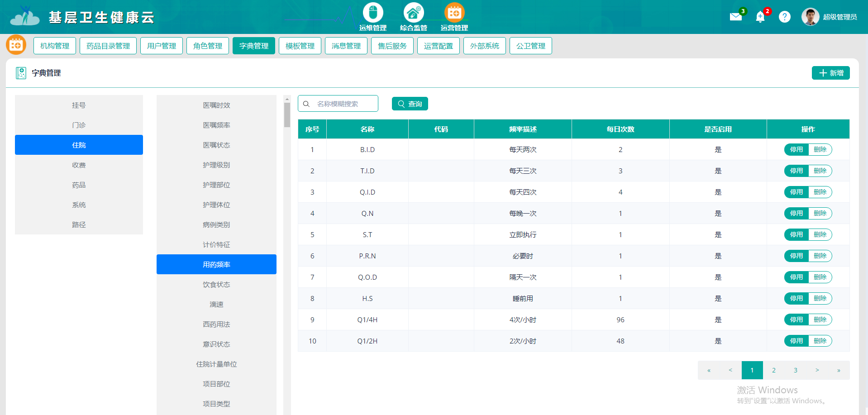Go to page 2
This screenshot has height=415, width=868.
pyautogui.click(x=774, y=370)
